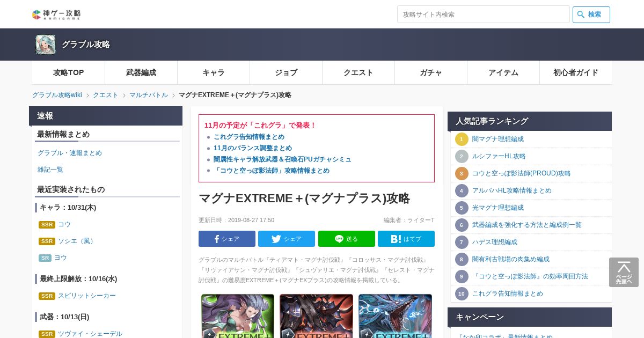Image resolution: width=644 pixels, height=338 pixels.
Task: Open the ソシエ（風） character link
Action: pos(77,241)
